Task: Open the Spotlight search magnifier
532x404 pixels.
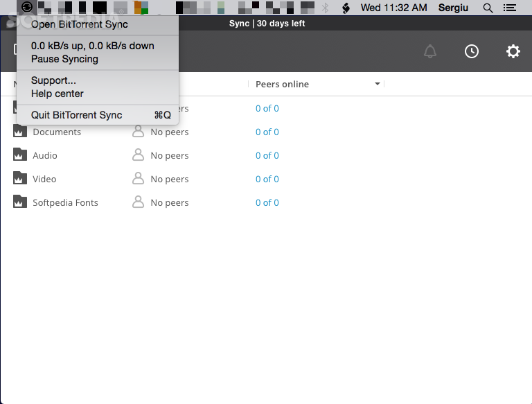Action: 488,8
